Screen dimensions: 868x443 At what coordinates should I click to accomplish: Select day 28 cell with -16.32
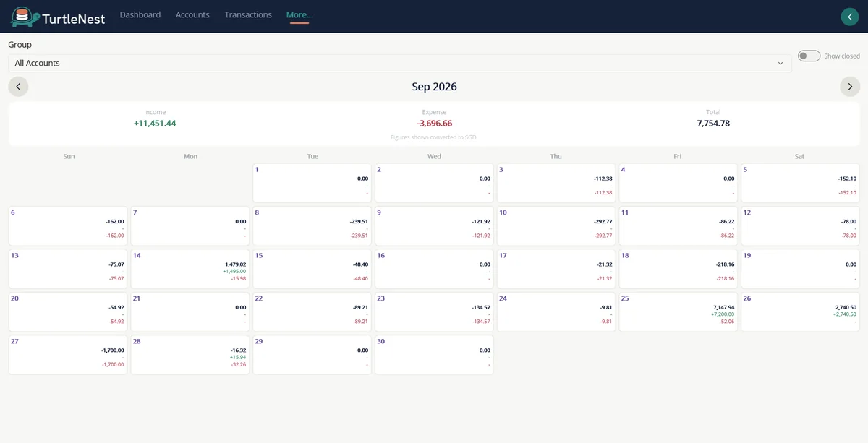click(x=190, y=355)
